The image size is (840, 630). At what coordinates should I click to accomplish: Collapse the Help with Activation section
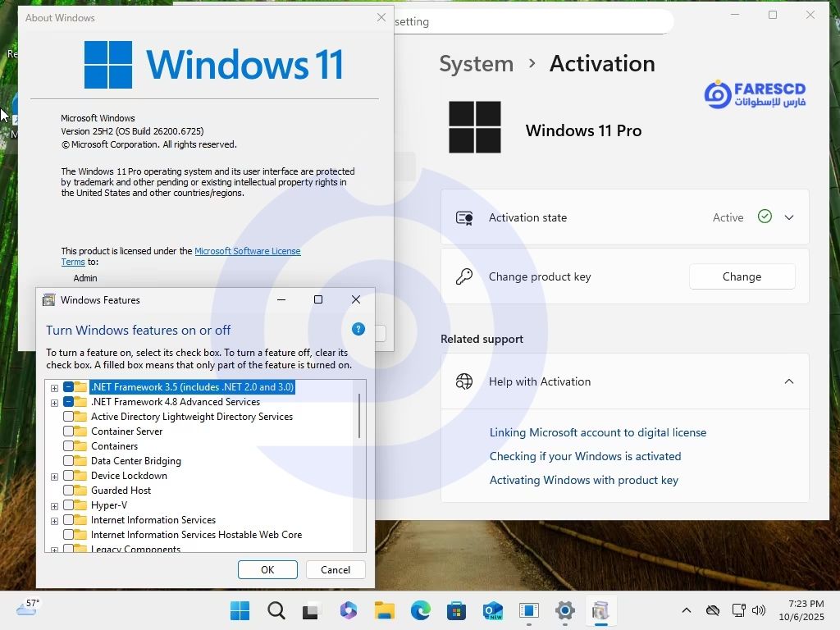point(788,381)
